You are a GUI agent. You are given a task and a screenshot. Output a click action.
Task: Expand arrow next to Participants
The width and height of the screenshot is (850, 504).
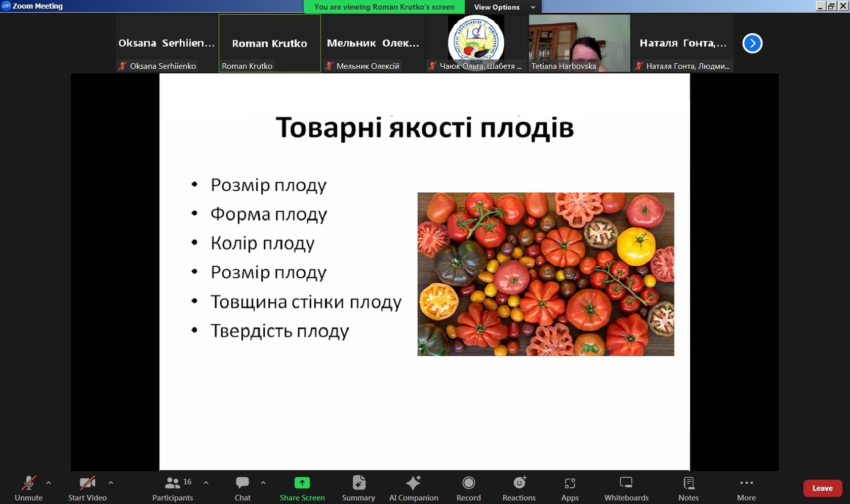coord(206,483)
